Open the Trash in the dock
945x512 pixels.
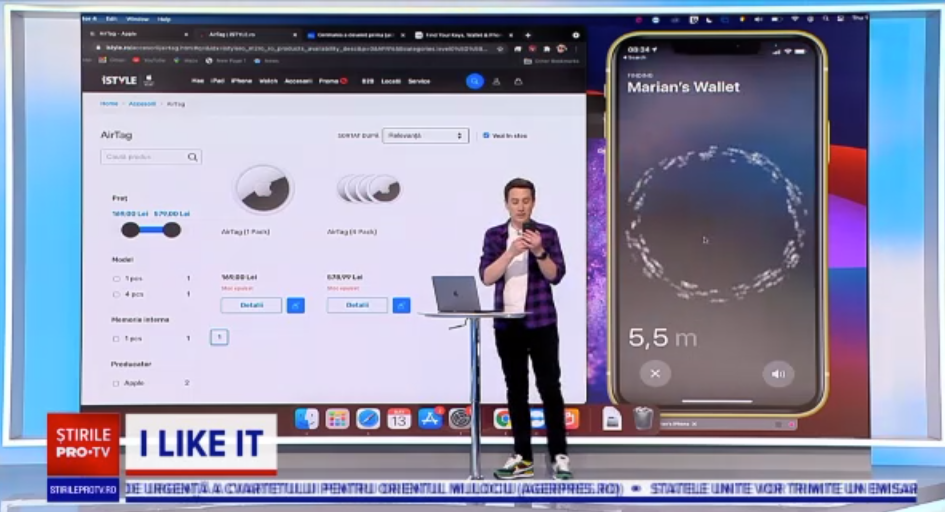tap(643, 418)
